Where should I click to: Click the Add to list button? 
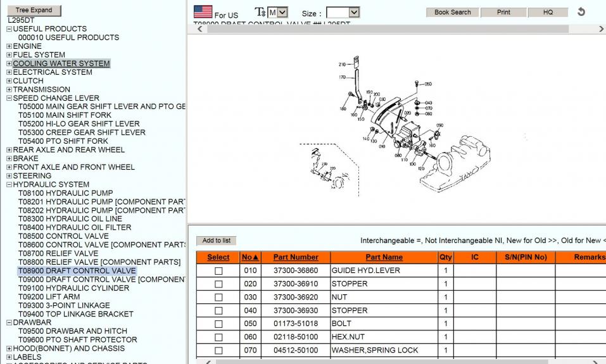point(217,241)
